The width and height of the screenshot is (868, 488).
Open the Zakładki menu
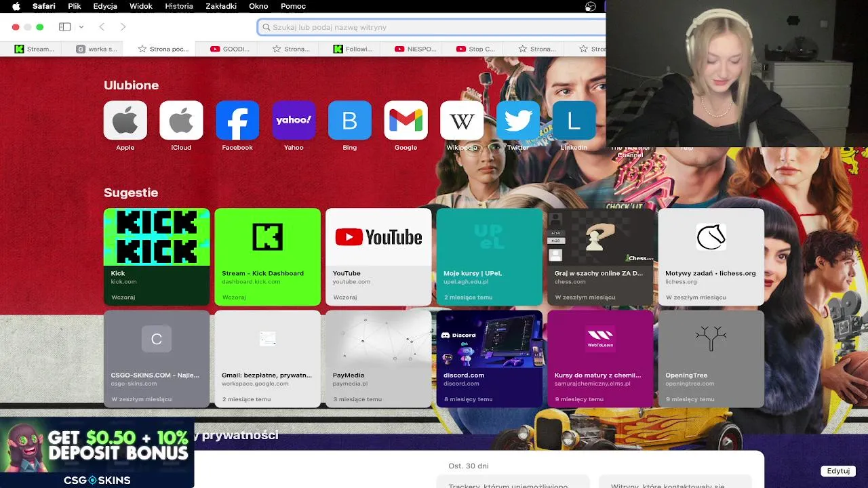click(221, 6)
